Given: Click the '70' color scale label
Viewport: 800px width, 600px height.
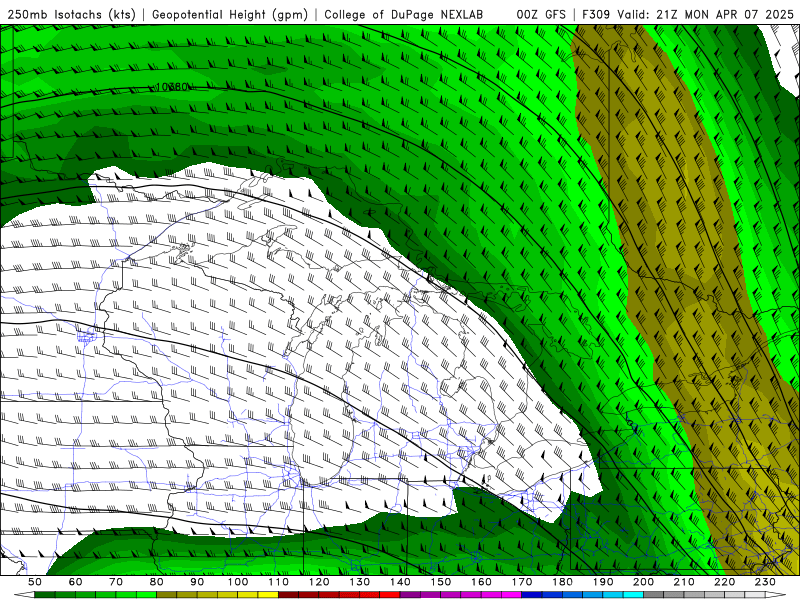Looking at the screenshot, I should tap(116, 582).
